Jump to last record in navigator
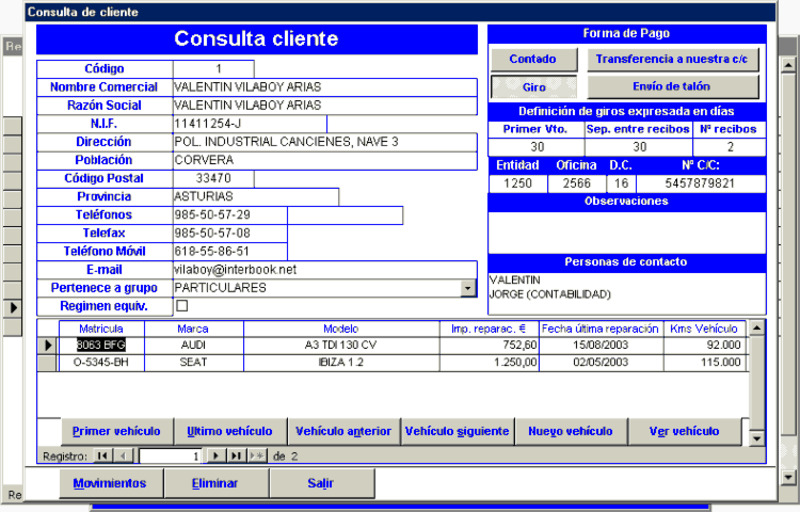The image size is (800, 512). pyautogui.click(x=236, y=456)
